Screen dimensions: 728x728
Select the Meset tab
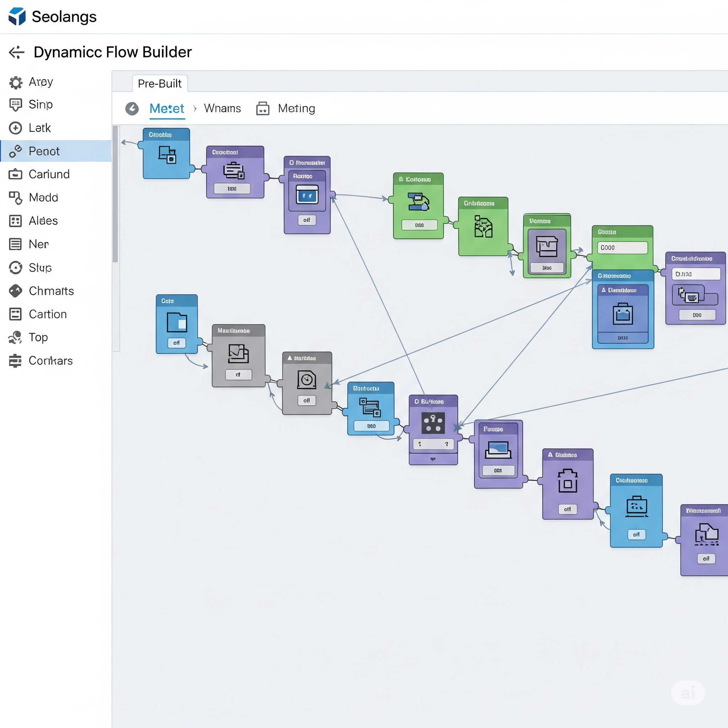pyautogui.click(x=167, y=108)
